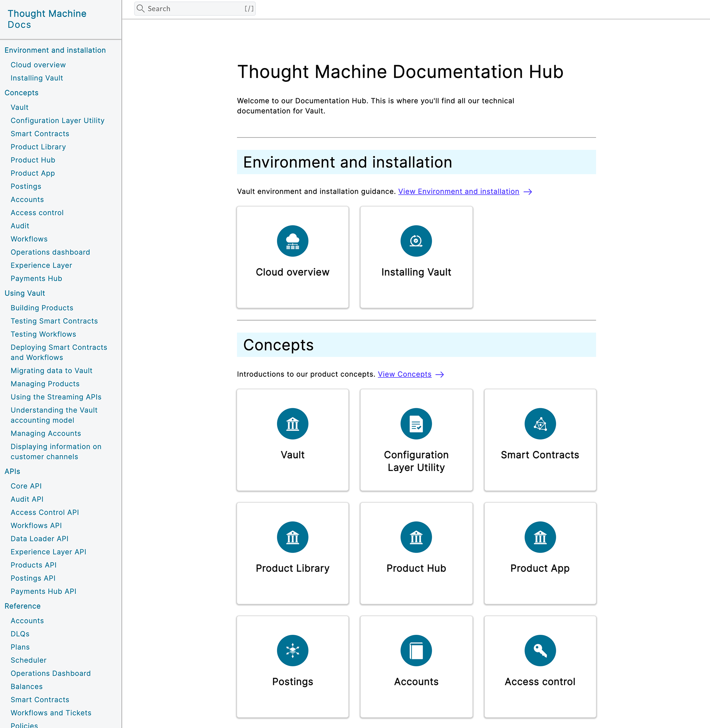The width and height of the screenshot is (710, 728).
Task: Open Understanding the Vault accounting model
Action: click(54, 415)
